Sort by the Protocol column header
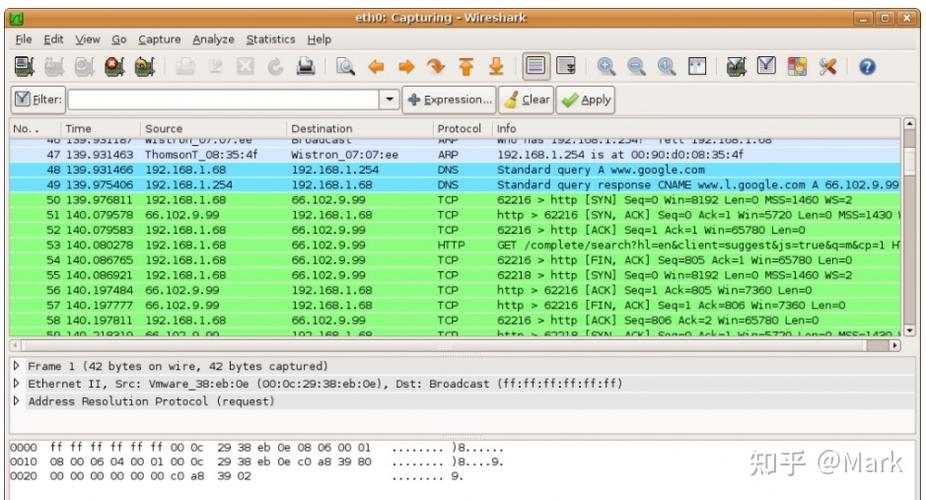 coord(462,128)
